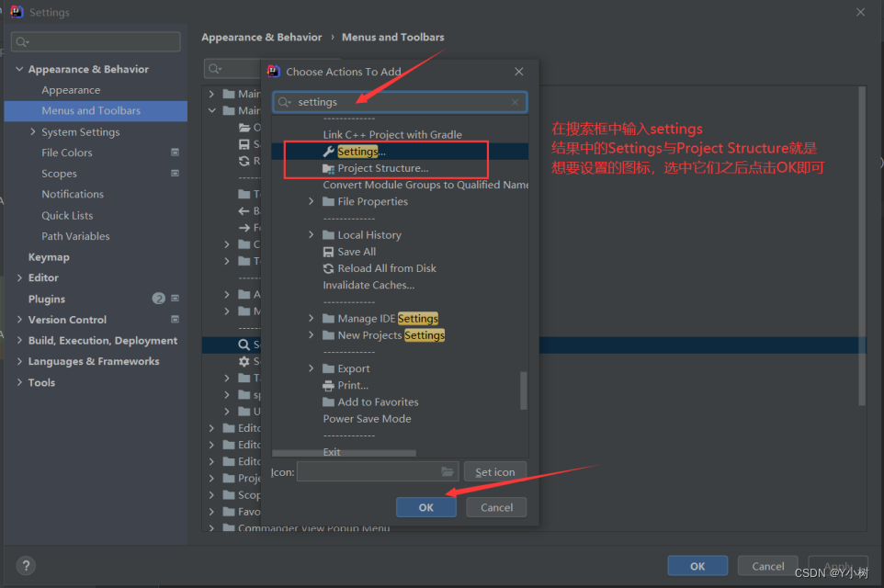Expand the System Settings node

[33, 131]
